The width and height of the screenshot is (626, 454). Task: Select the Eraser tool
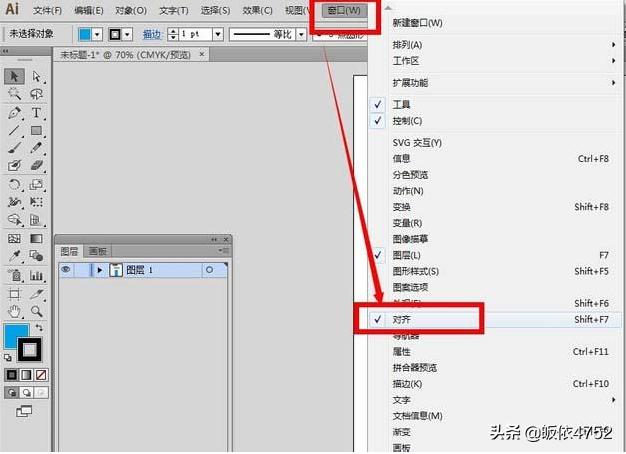[x=37, y=165]
